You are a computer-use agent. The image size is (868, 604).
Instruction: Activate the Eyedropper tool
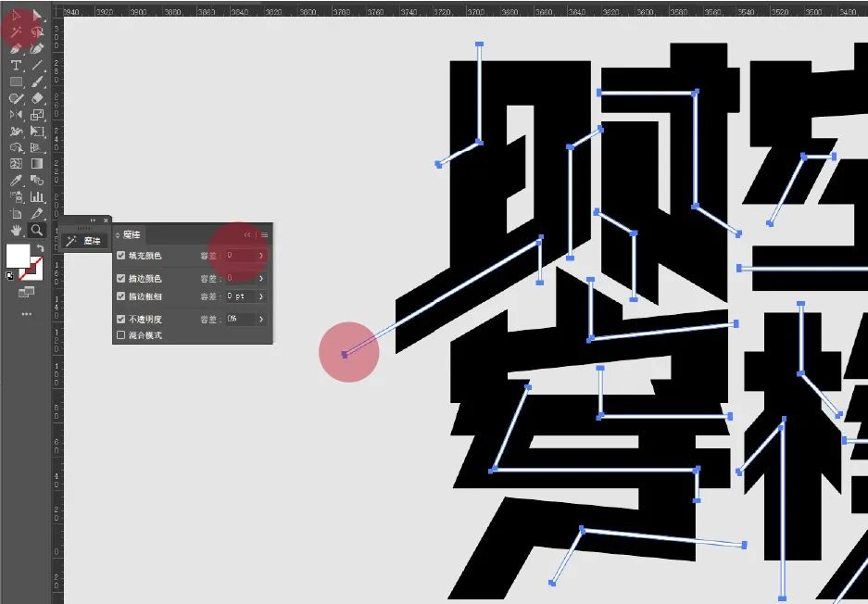pyautogui.click(x=16, y=180)
